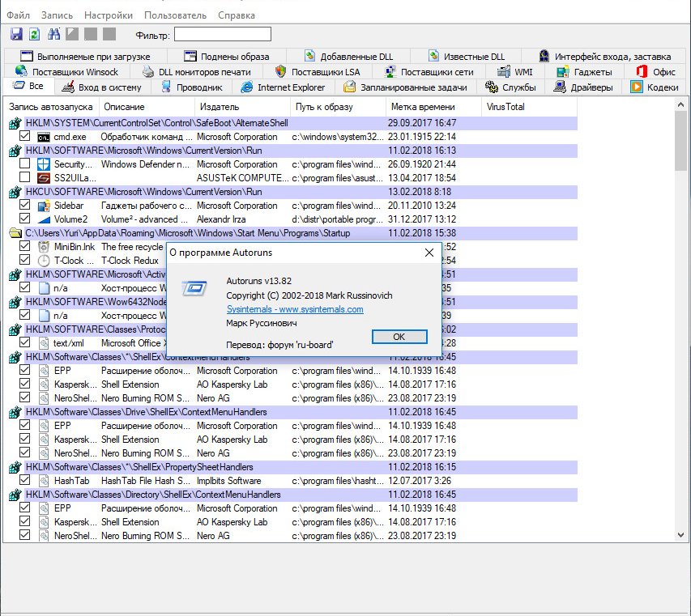Click the Save floppy disk toolbar icon
The width and height of the screenshot is (691, 616).
click(x=17, y=34)
